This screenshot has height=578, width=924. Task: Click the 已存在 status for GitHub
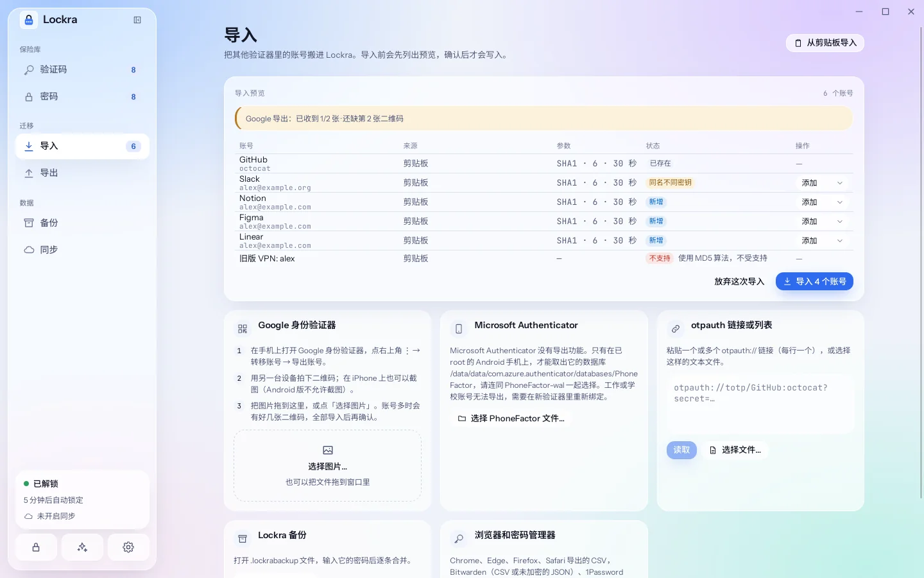coord(660,164)
